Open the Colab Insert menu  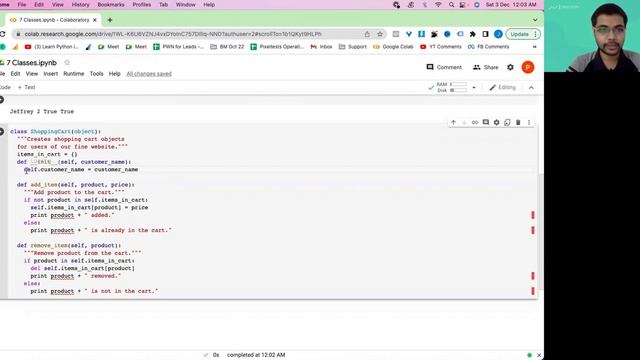(51, 74)
